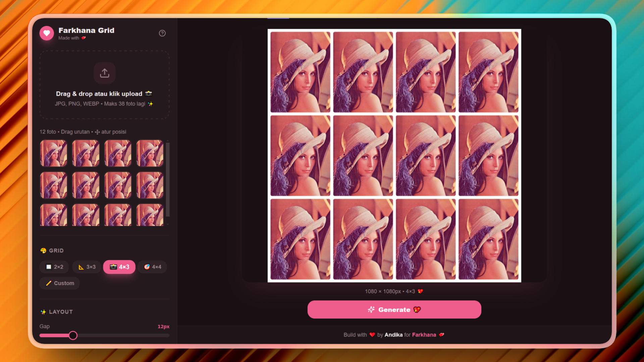Click 'JPG, PNG, WEBP • Maks 38 foto lagi' text
Viewport: 644px width, 362px height.
coord(100,104)
